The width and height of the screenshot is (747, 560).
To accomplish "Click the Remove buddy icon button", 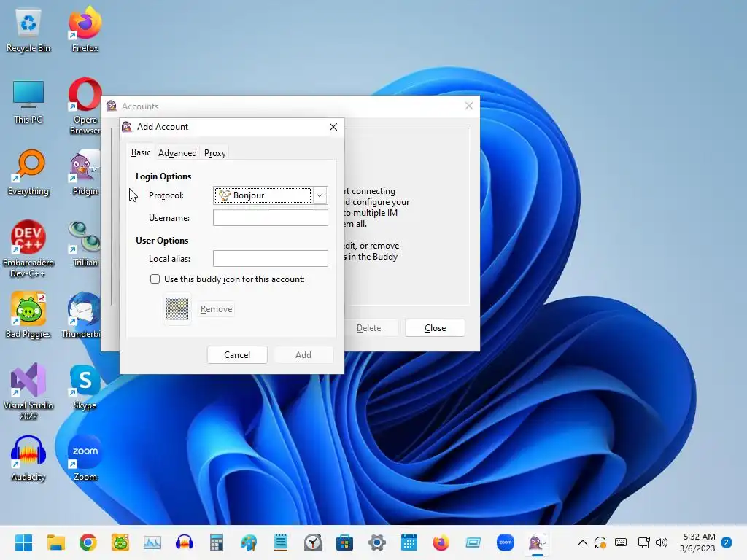I will (216, 309).
